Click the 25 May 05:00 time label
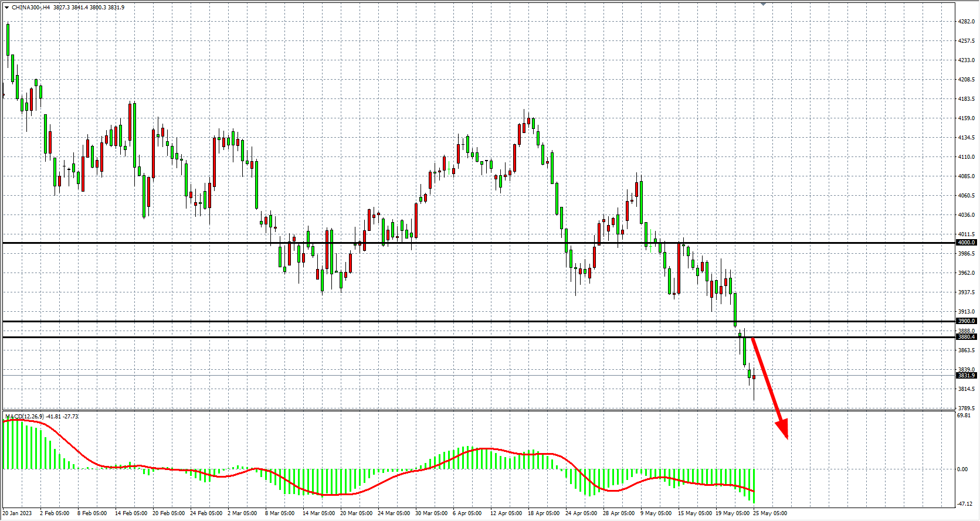This screenshot has width=980, height=521. point(770,513)
